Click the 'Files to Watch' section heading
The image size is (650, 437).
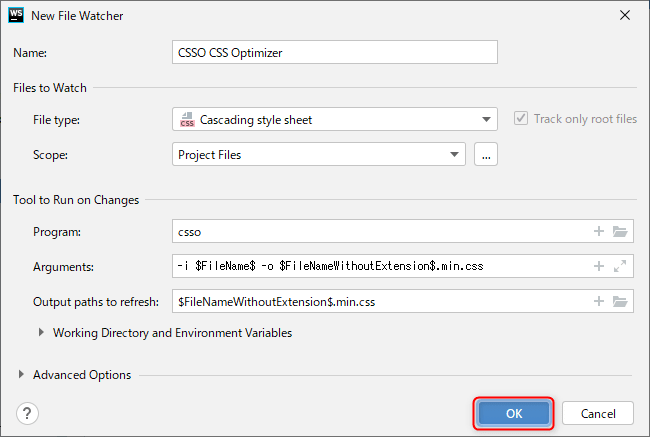[50, 88]
